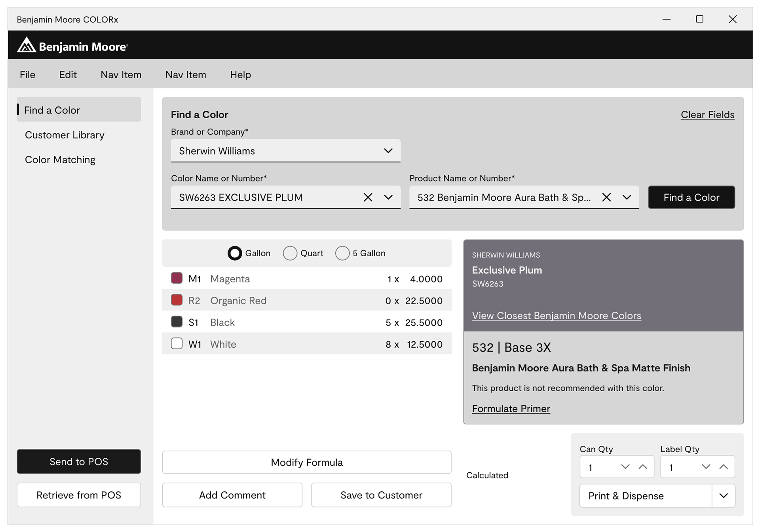This screenshot has height=532, width=760.
Task: Increase Can Qty with up arrow
Action: 643,467
